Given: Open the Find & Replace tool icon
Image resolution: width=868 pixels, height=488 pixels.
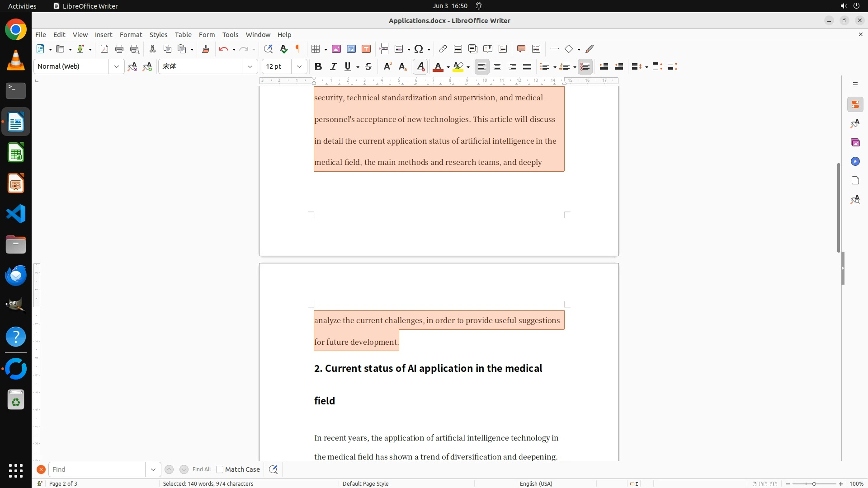Looking at the screenshot, I should 268,49.
